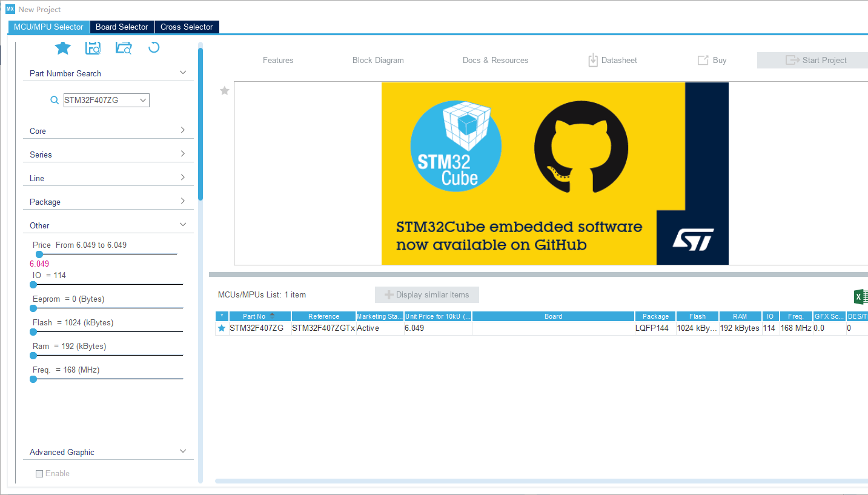
Task: Click the IO column header
Action: [x=770, y=316]
